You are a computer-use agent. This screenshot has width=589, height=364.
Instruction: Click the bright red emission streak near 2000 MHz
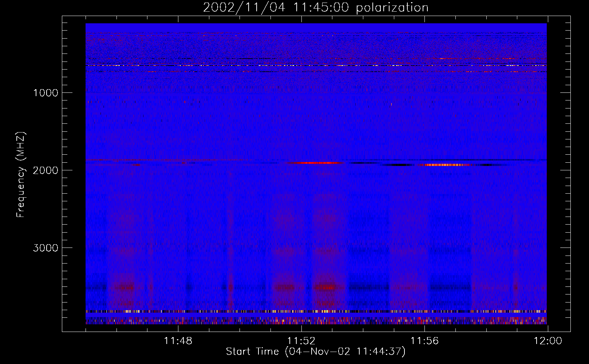[x=315, y=163]
